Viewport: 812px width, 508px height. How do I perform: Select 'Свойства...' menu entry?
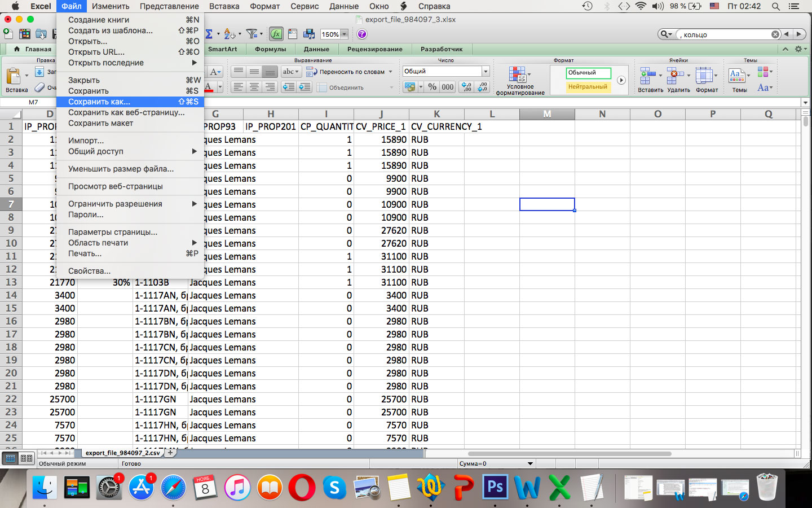point(130,271)
